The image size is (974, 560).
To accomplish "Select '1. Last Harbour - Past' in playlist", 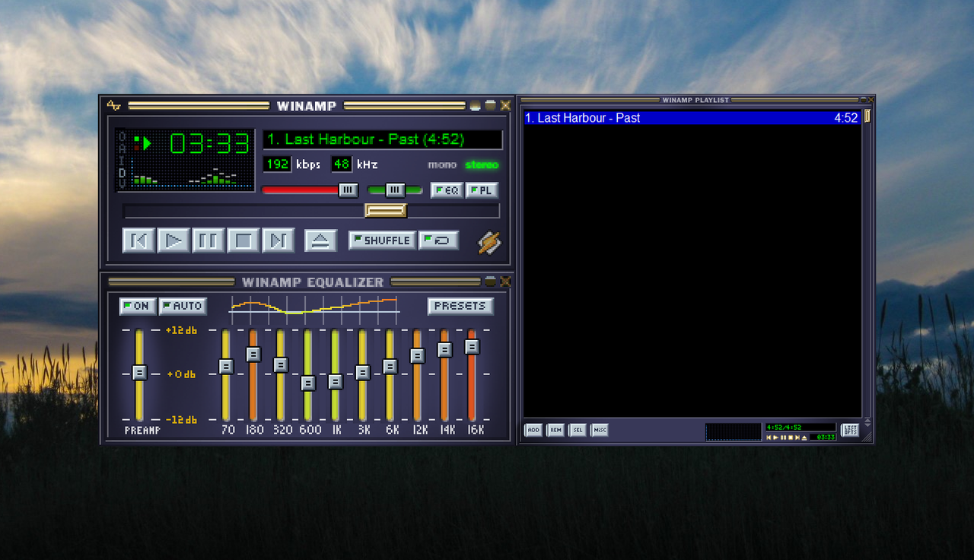I will coord(692,118).
